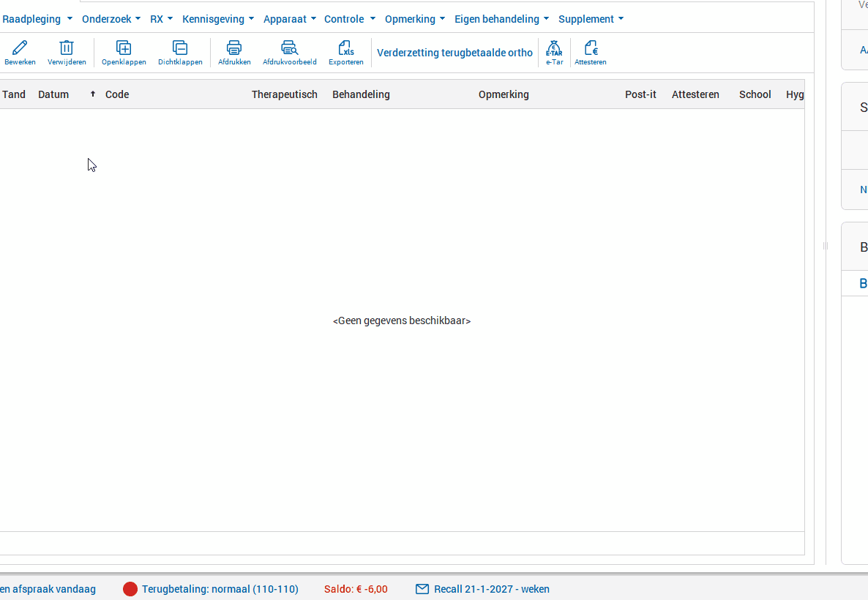This screenshot has height=600, width=868.
Task: Open the Controle dropdown menu
Action: (x=350, y=19)
